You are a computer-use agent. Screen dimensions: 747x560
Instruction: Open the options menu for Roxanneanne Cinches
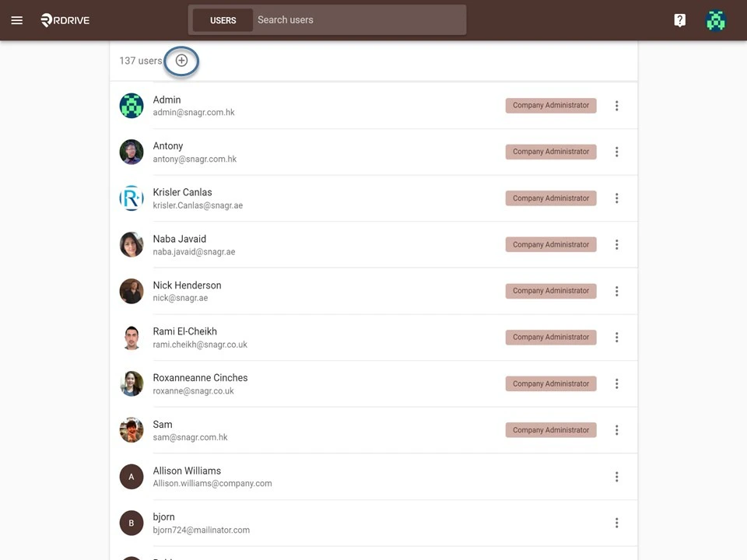point(616,383)
